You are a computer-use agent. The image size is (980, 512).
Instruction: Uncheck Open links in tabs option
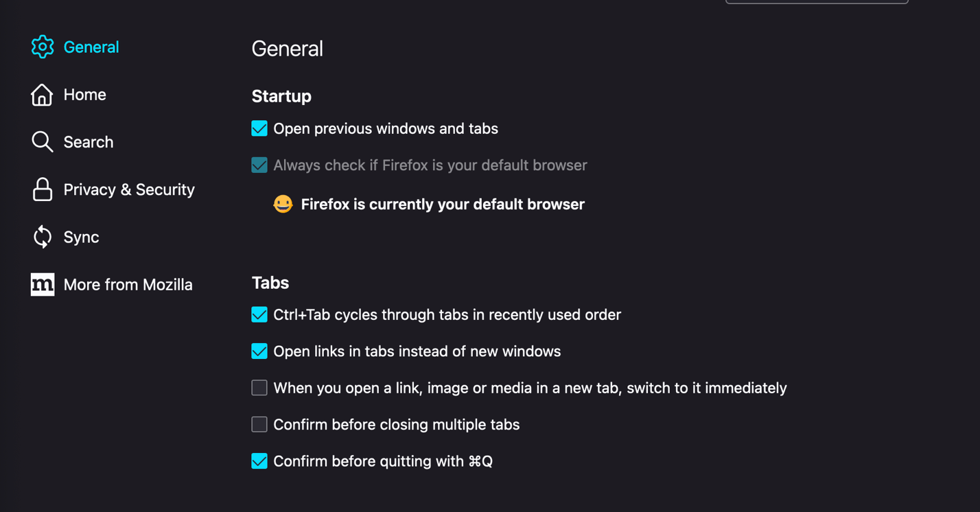[259, 351]
